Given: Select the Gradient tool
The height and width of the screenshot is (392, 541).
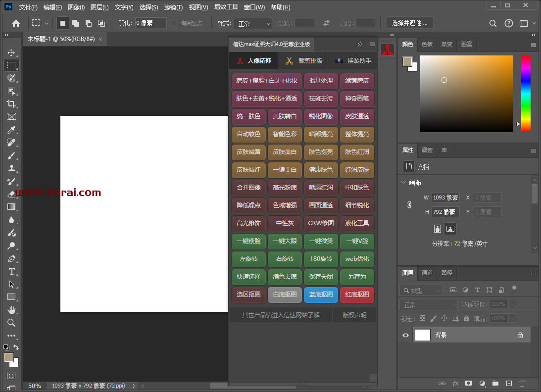Looking at the screenshot, I should click(x=11, y=207).
